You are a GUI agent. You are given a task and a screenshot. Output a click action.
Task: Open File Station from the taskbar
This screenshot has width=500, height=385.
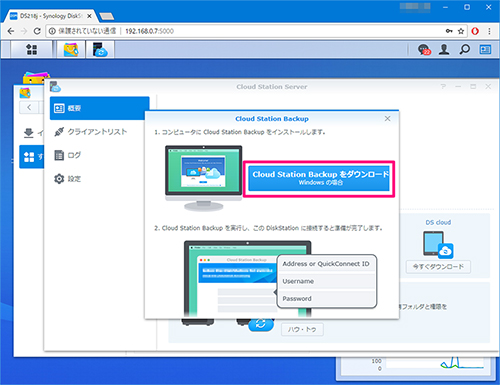(71, 50)
